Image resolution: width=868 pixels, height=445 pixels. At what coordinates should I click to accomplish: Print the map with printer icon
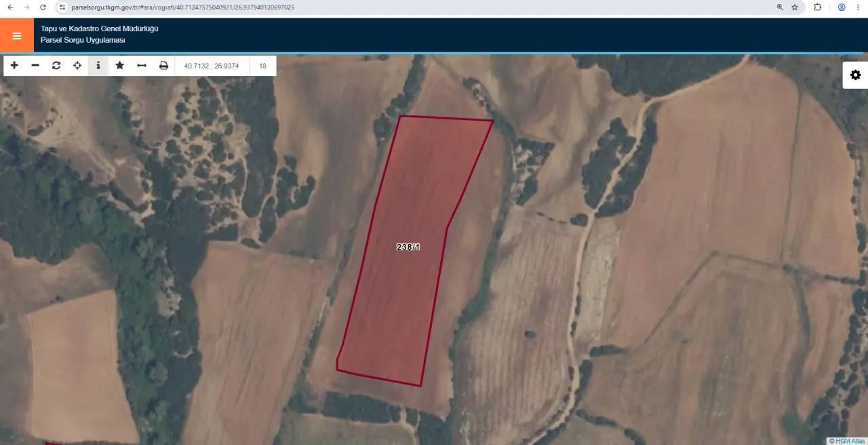click(x=163, y=66)
